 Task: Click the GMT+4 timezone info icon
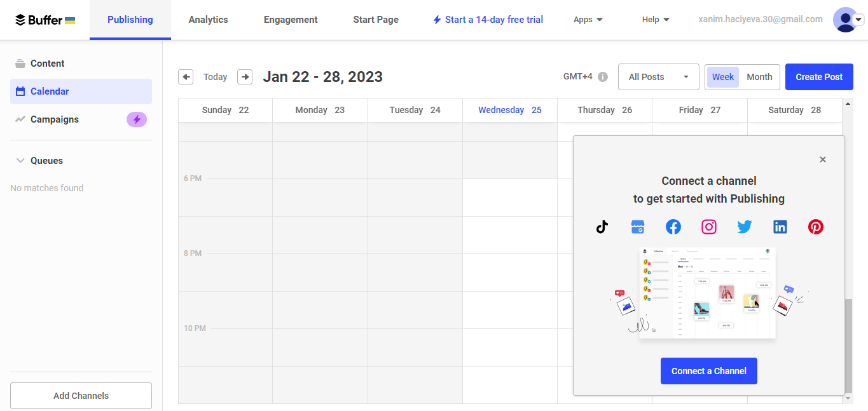click(x=603, y=77)
